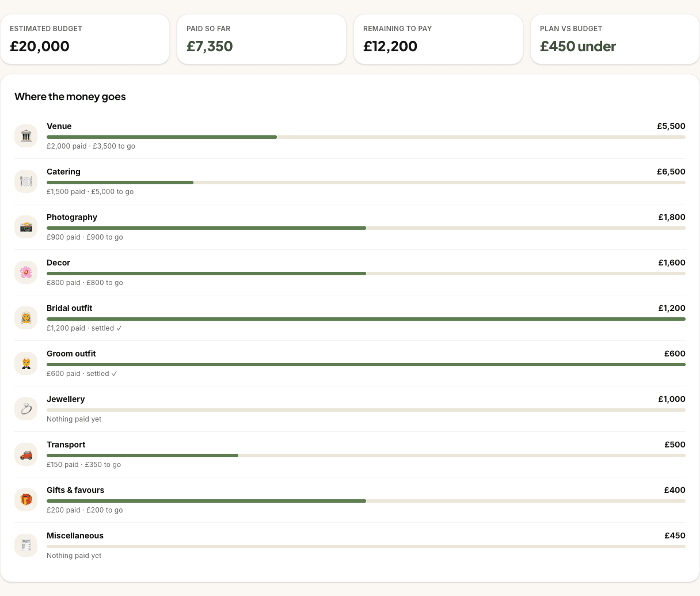Click the Groom outfit icon
The image size is (700, 596).
[26, 363]
